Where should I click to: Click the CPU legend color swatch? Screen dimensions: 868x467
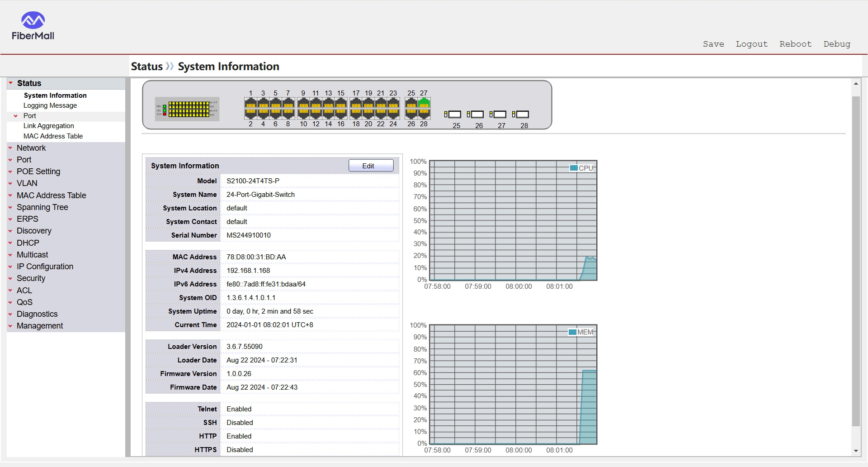coord(574,168)
